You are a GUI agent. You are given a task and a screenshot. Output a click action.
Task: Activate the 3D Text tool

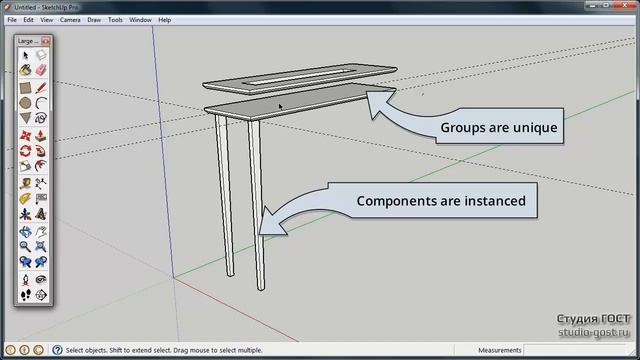(41, 214)
